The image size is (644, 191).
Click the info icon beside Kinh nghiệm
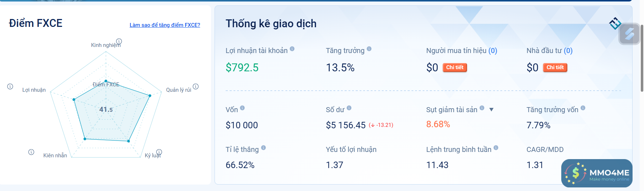119,41
